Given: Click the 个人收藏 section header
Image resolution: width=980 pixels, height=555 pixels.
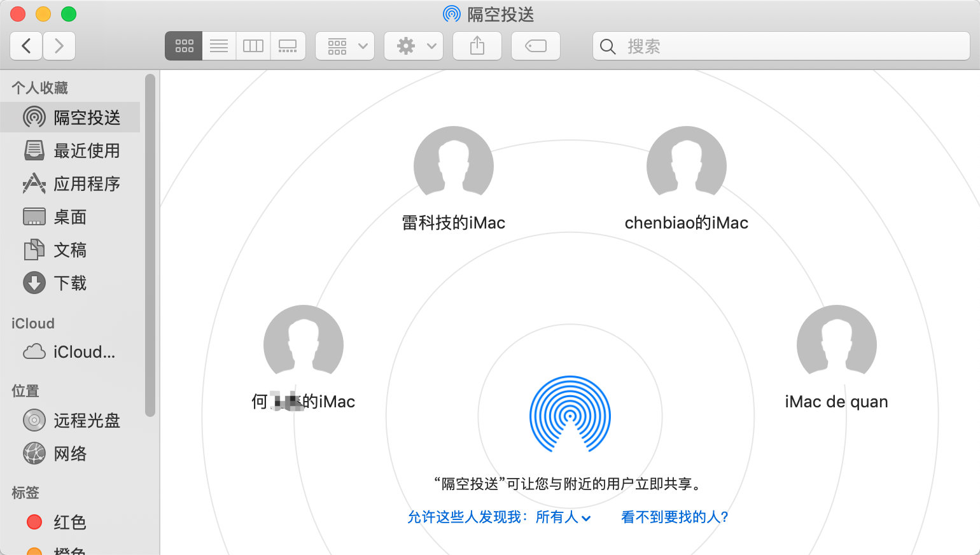Looking at the screenshot, I should (x=39, y=88).
